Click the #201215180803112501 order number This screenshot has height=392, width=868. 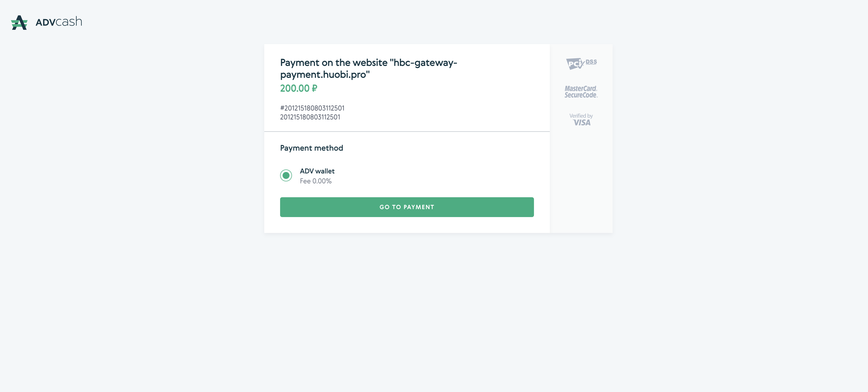coord(312,108)
